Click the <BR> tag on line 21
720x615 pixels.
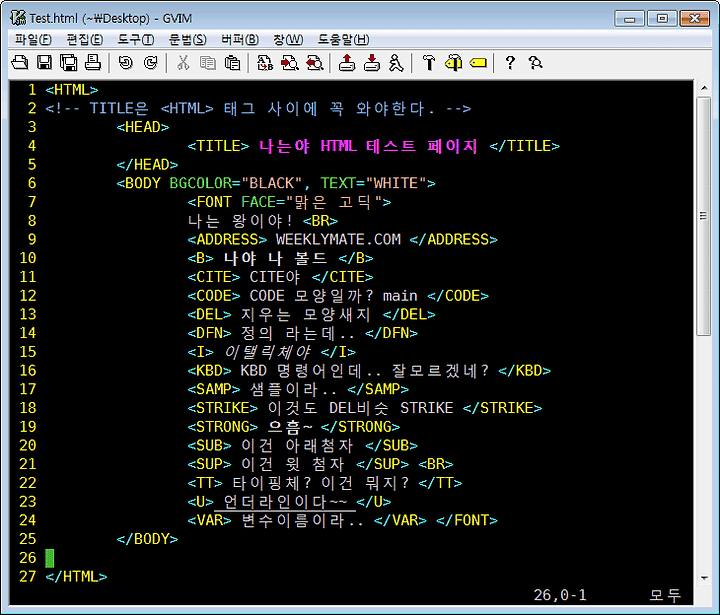click(x=436, y=464)
